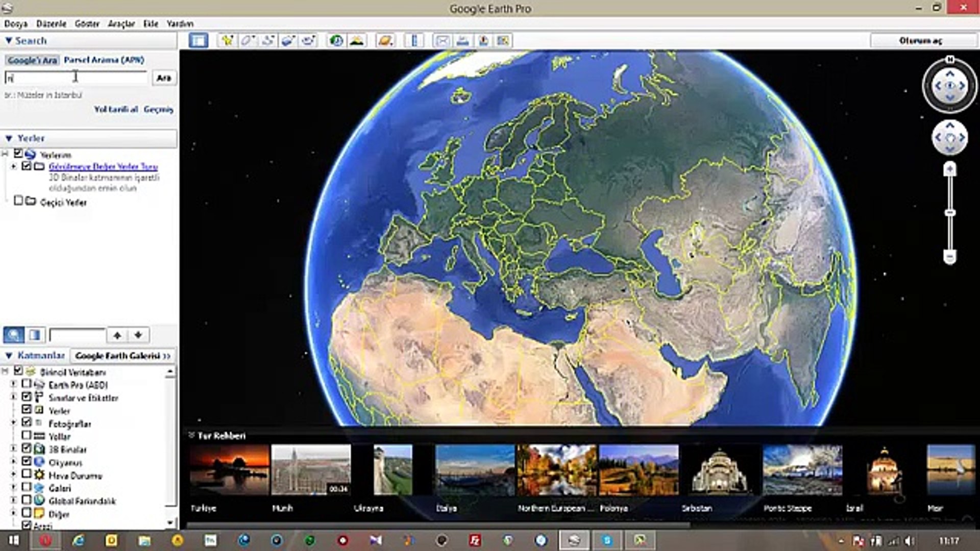Click the sunlight across landscape icon
This screenshot has height=551, width=980.
click(x=357, y=41)
